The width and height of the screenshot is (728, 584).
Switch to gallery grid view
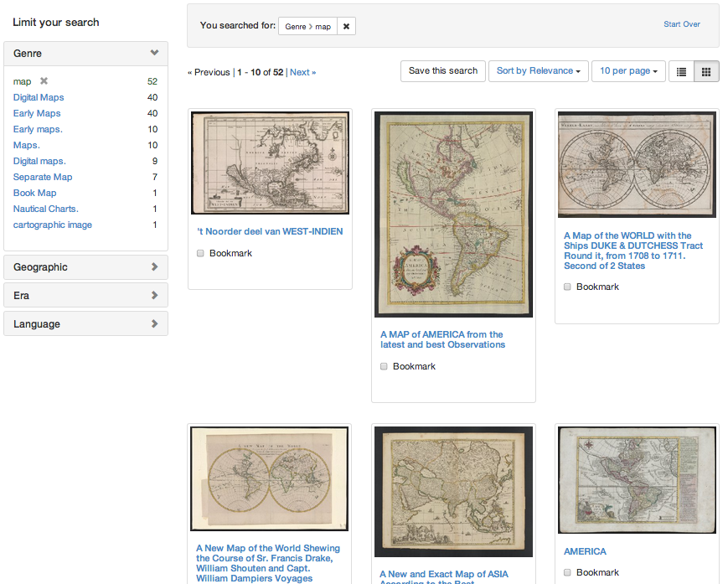tap(706, 71)
